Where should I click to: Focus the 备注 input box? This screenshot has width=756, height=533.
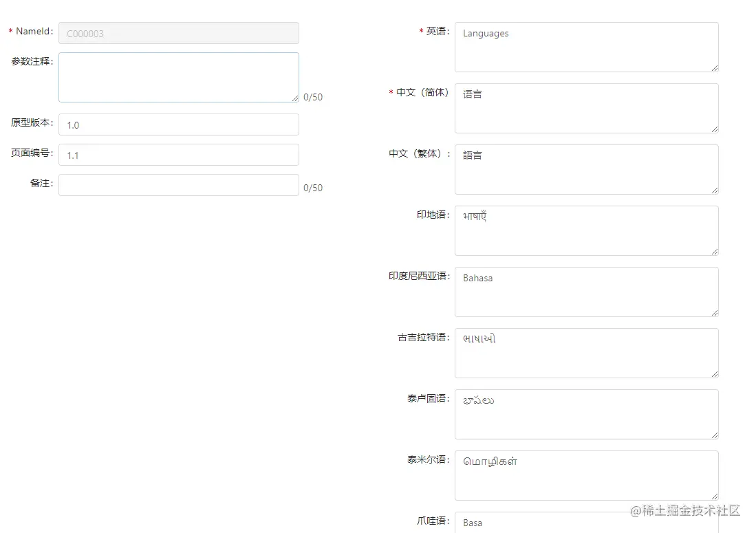pyautogui.click(x=178, y=185)
